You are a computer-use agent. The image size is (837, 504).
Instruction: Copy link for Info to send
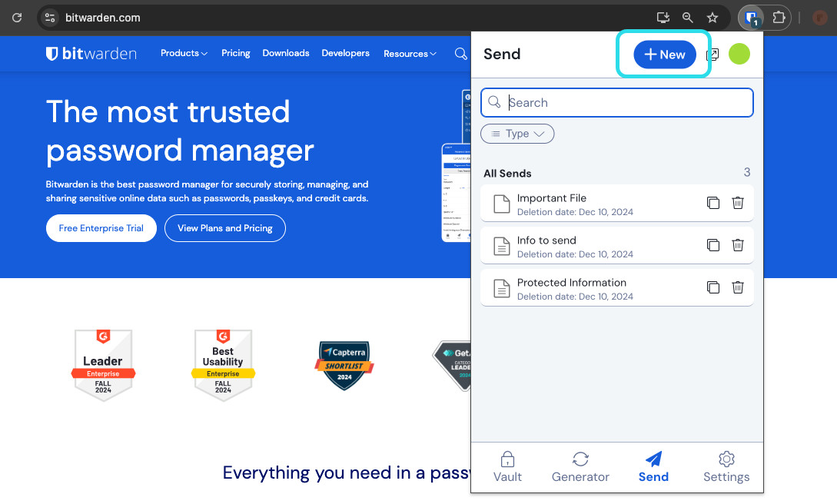(712, 245)
